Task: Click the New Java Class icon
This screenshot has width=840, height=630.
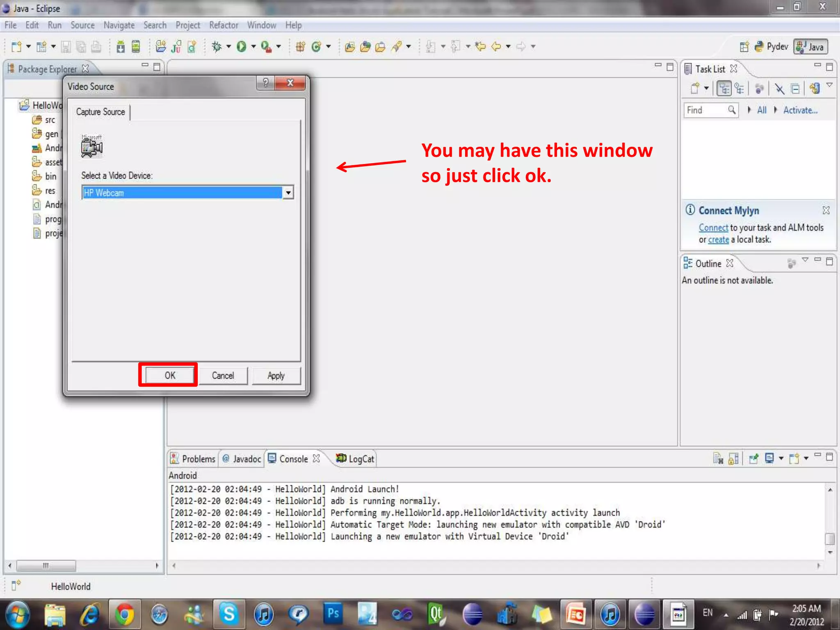Action: pyautogui.click(x=315, y=47)
